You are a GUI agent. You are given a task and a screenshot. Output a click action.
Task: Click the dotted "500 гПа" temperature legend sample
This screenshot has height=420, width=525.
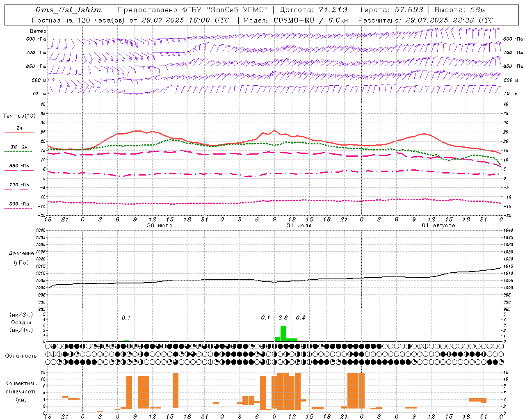point(18,208)
